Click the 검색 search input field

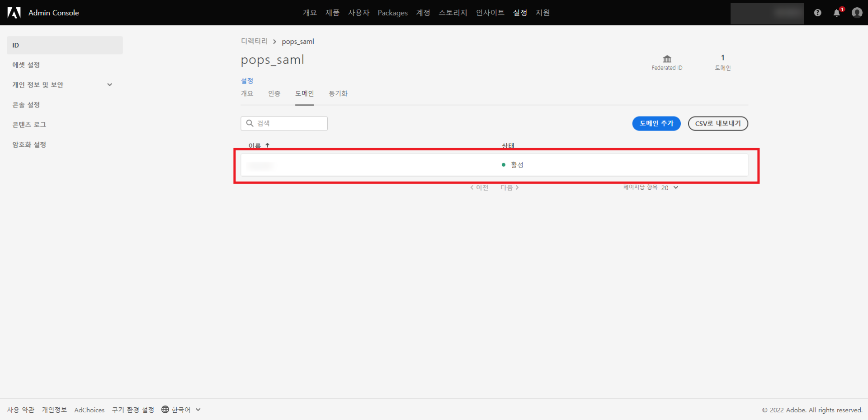pyautogui.click(x=284, y=123)
